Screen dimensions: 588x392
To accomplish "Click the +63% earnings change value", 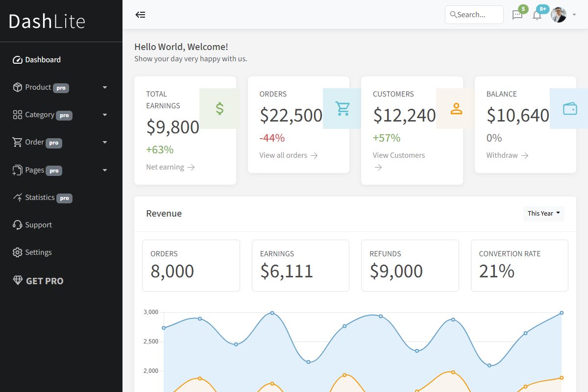I will pos(160,149).
